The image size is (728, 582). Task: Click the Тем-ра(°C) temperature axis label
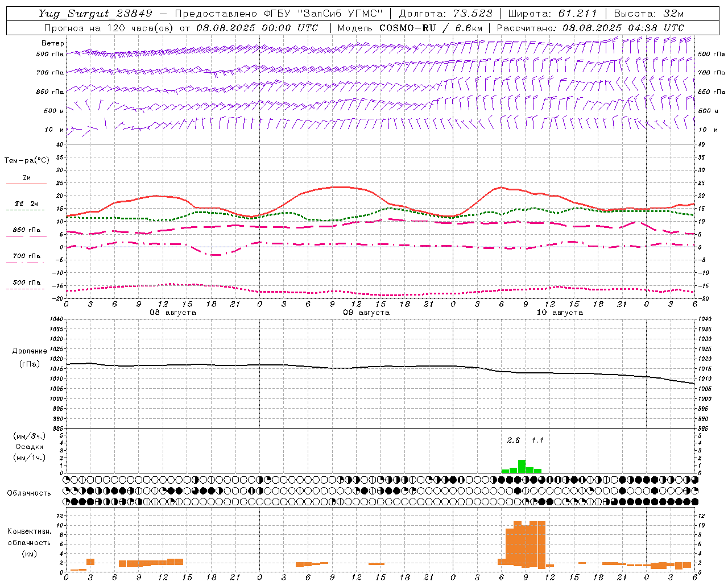[x=27, y=161]
